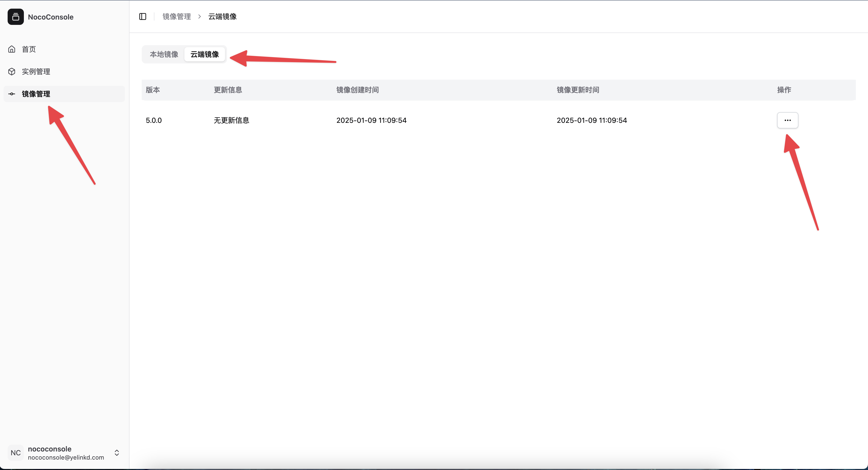Toggle the sidebar panel icon
Screen dimensions: 868x470
(x=142, y=16)
